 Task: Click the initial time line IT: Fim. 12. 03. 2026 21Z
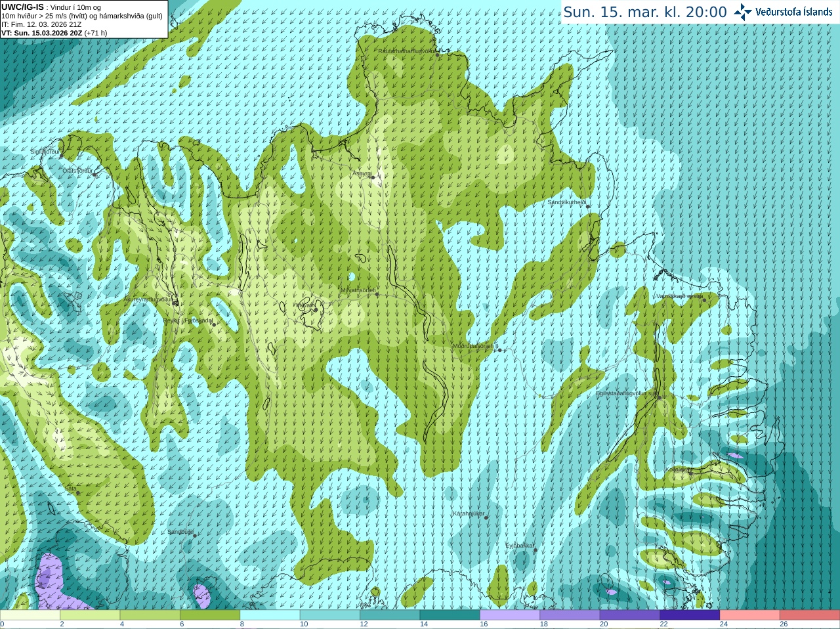pyautogui.click(x=42, y=24)
